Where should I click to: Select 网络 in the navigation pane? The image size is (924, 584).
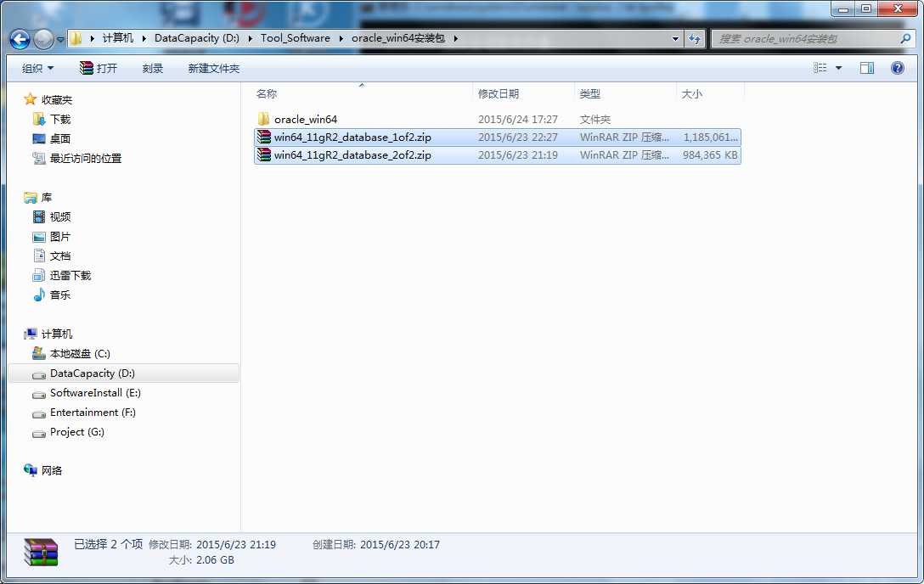click(x=52, y=470)
